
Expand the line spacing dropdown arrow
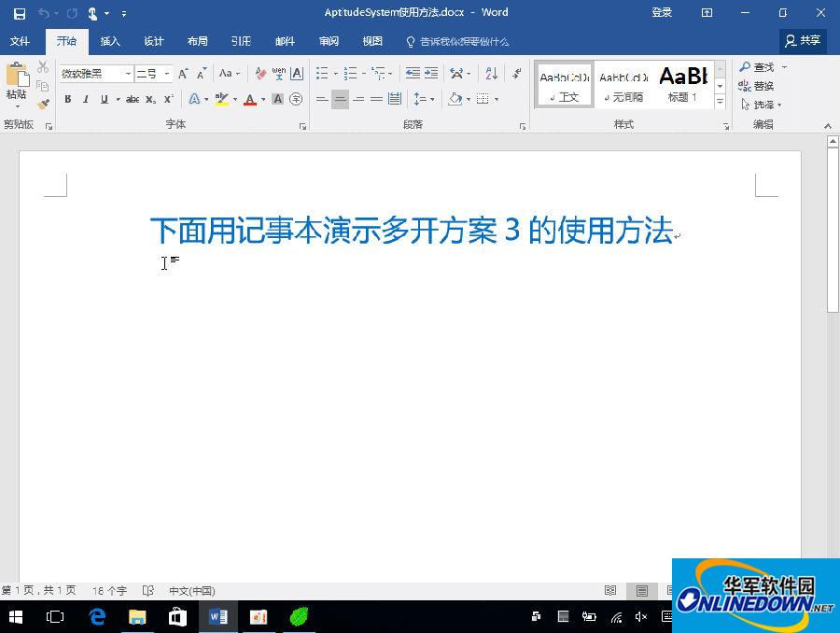[432, 99]
